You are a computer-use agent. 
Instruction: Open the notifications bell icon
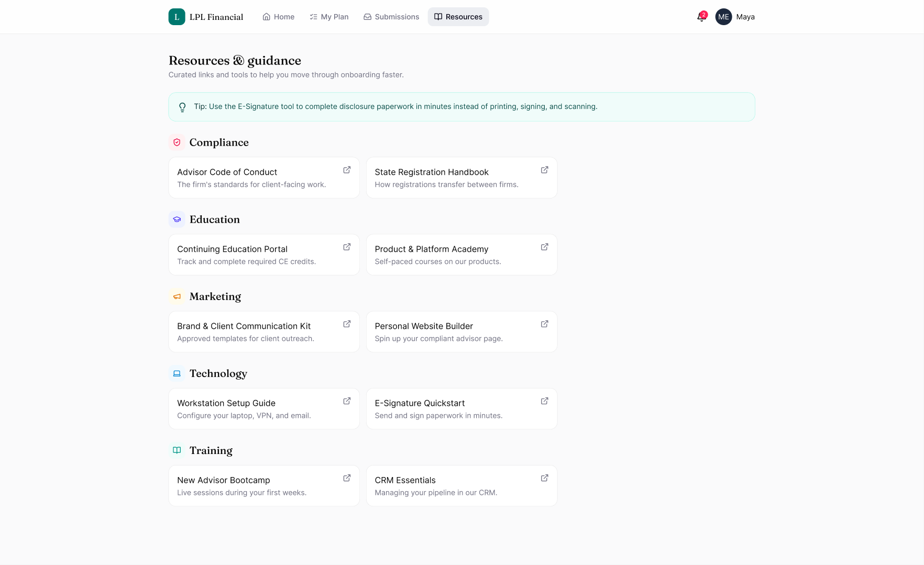[701, 17]
